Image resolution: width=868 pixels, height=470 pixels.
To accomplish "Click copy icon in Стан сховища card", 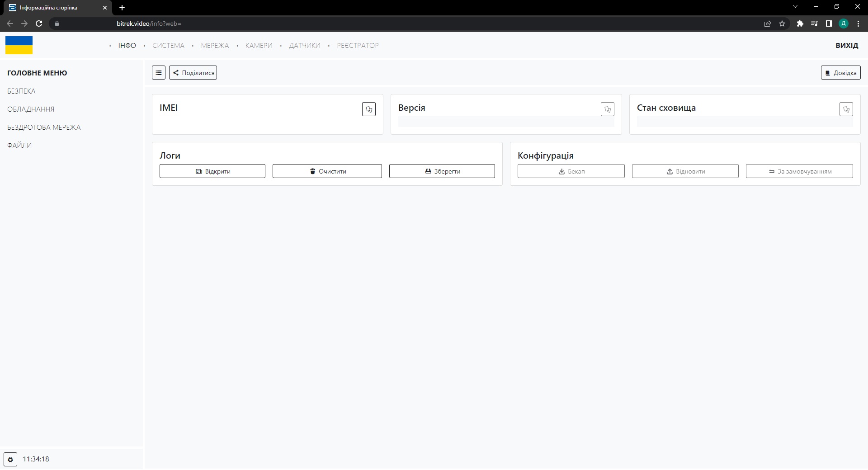I will (846, 109).
